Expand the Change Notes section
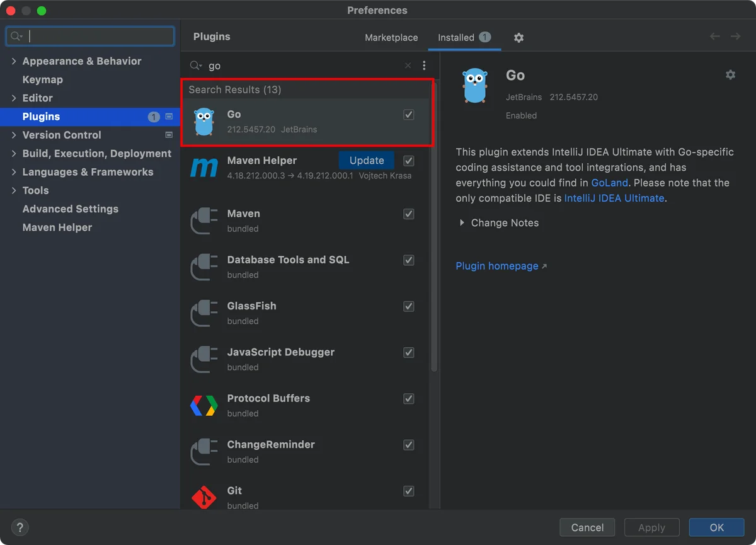Screen dimensions: 756x545 point(462,223)
